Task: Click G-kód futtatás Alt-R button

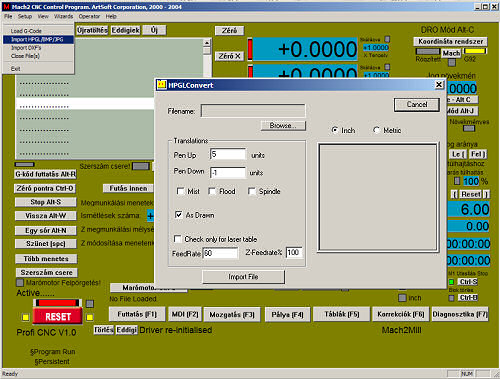Action: coord(45,174)
